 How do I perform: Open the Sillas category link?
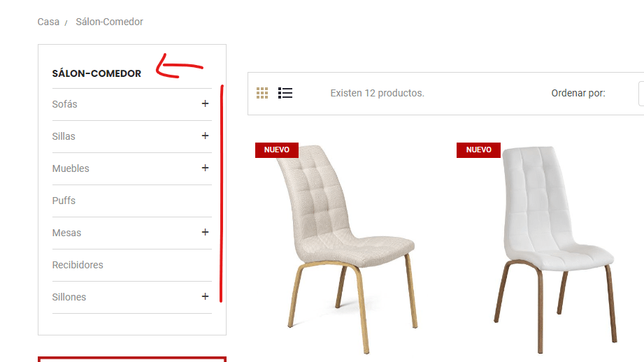64,136
